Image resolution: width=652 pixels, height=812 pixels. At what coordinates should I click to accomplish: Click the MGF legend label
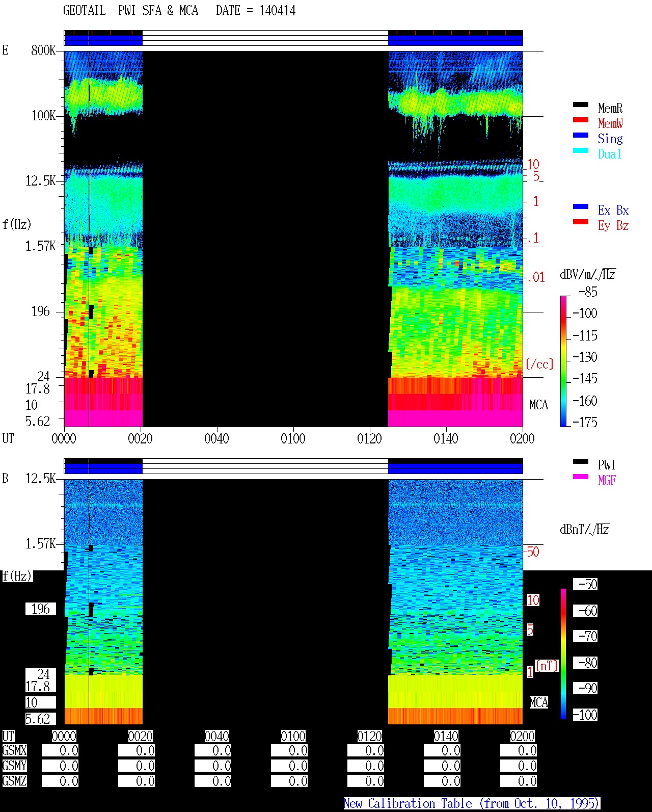[607, 480]
